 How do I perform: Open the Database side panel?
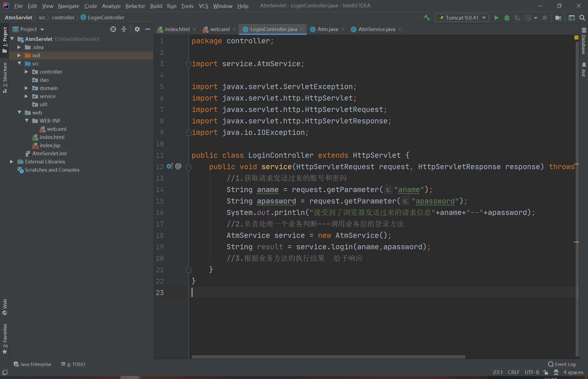click(584, 41)
